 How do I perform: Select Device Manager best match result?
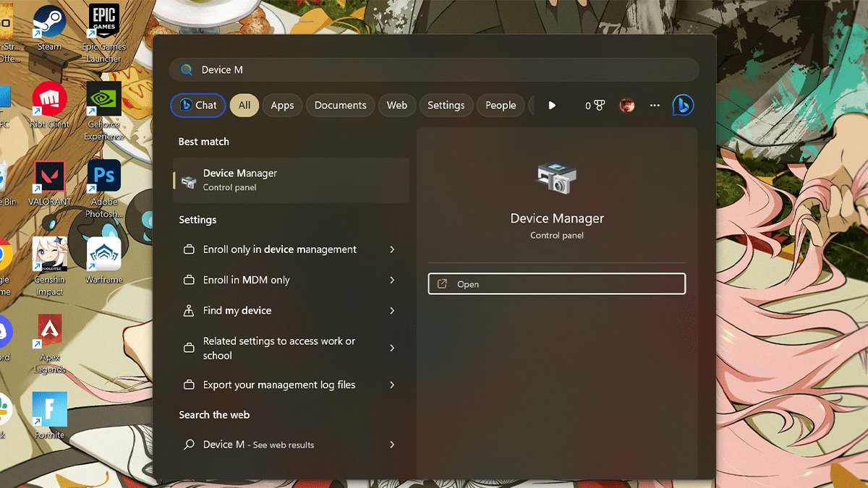(291, 180)
